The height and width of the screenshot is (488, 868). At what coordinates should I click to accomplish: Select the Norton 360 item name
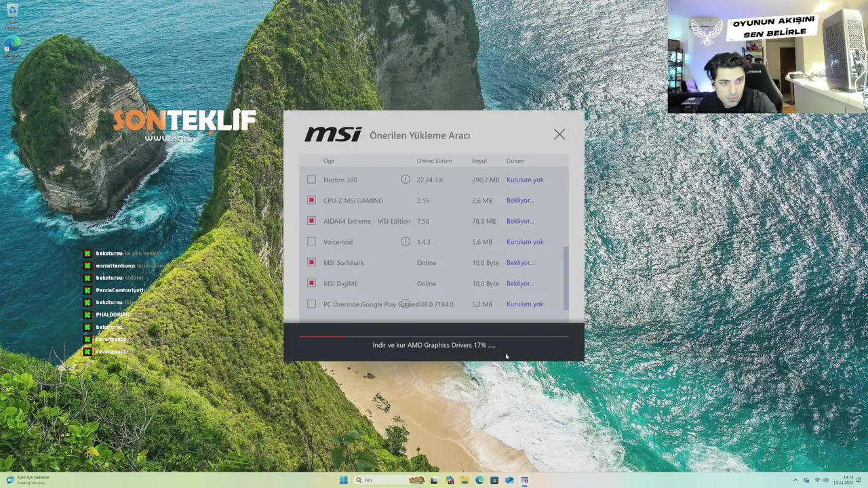(x=340, y=180)
